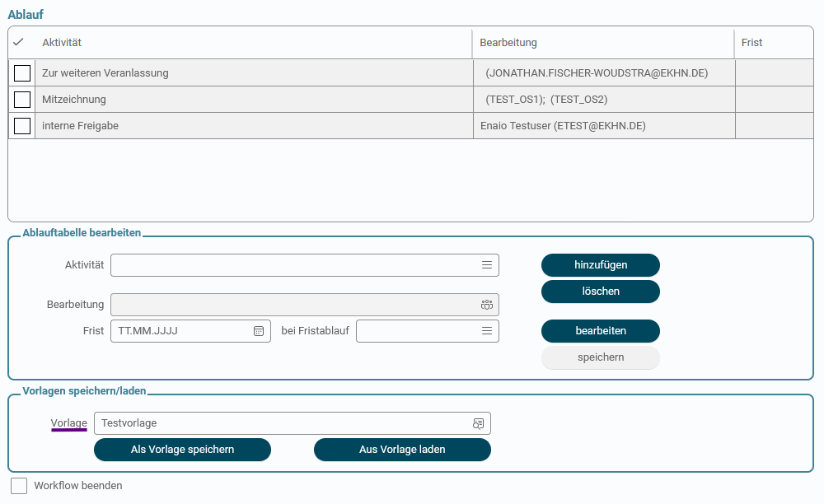The height and width of the screenshot is (504, 824).
Task: Click the Vorlage field containing 'Testvorlage'
Action: pos(293,423)
